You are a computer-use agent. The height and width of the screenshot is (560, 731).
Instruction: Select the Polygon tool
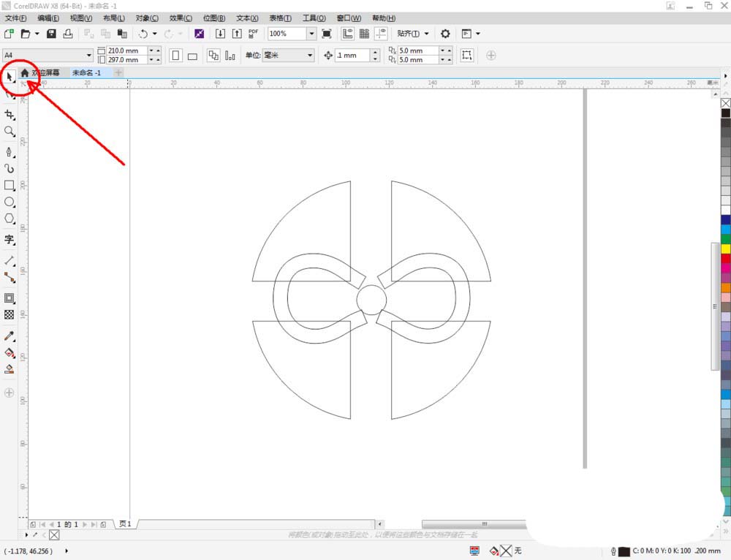pos(10,219)
